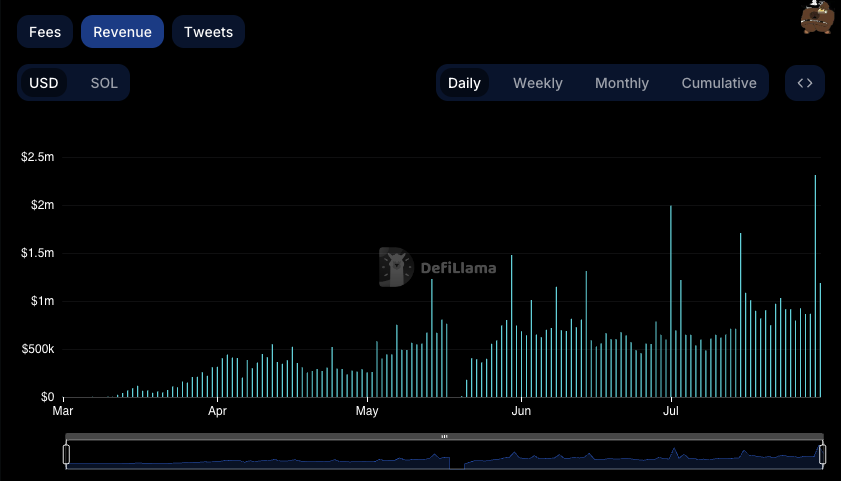Select the Revenue tab
Viewport: 841px width, 481px height.
(x=122, y=32)
